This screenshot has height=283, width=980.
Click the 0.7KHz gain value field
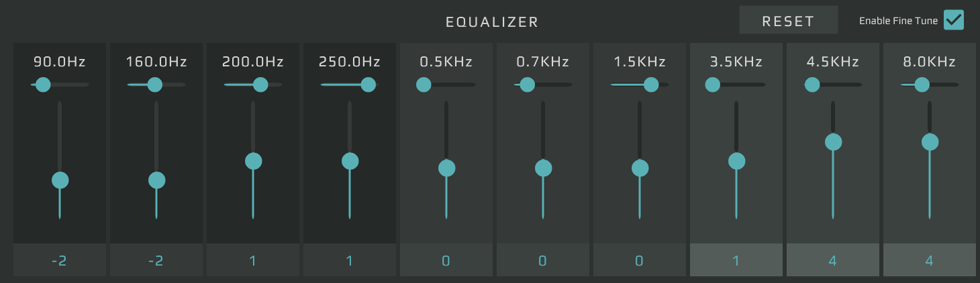point(543,260)
